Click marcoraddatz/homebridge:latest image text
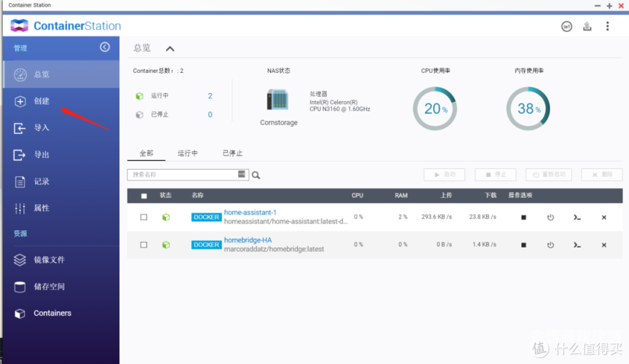This screenshot has width=629, height=364. 274,249
